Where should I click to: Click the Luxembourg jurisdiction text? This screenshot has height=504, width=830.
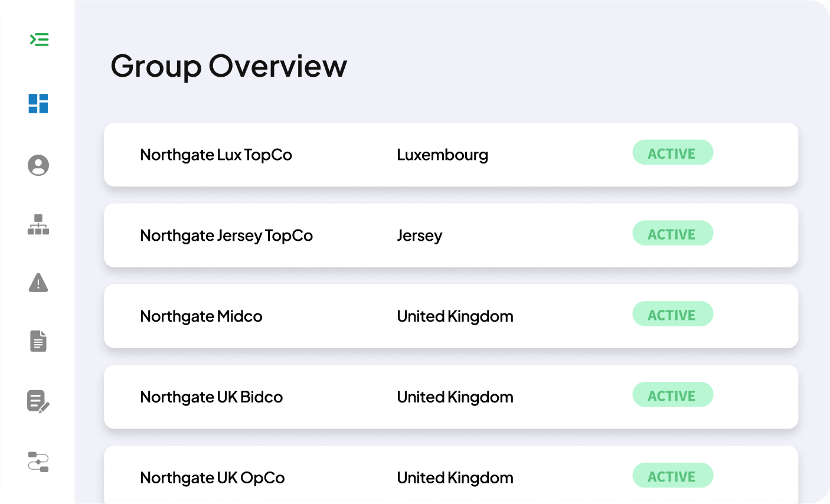[443, 155]
